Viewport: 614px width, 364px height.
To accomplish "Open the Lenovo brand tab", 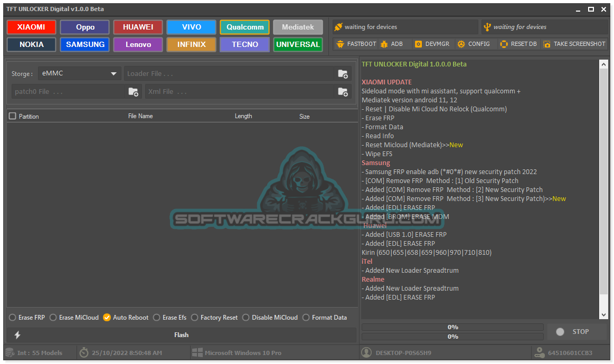I will (x=138, y=44).
